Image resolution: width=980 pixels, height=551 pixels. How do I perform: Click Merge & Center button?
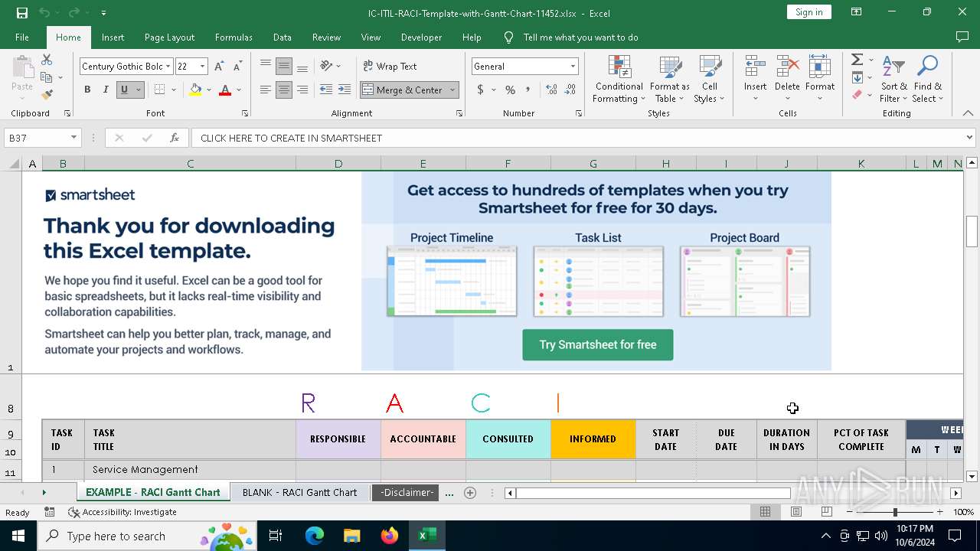click(x=403, y=90)
